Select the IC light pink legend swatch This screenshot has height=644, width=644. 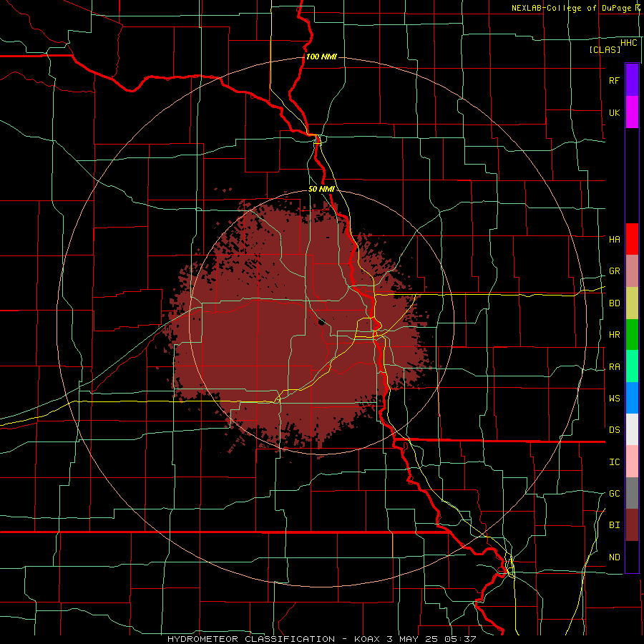click(632, 462)
